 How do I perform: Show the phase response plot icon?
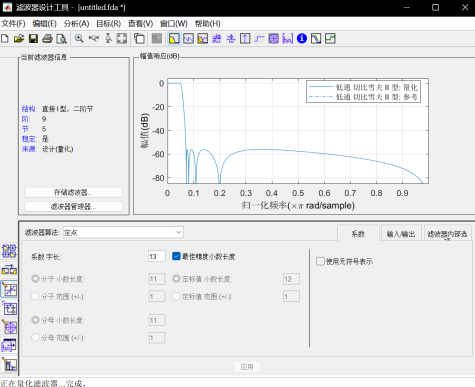tap(188, 39)
